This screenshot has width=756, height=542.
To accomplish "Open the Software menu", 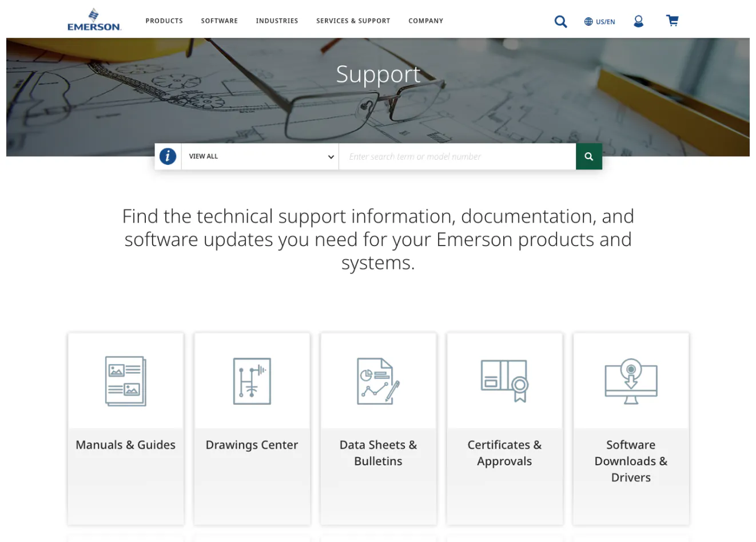I will pyautogui.click(x=220, y=21).
